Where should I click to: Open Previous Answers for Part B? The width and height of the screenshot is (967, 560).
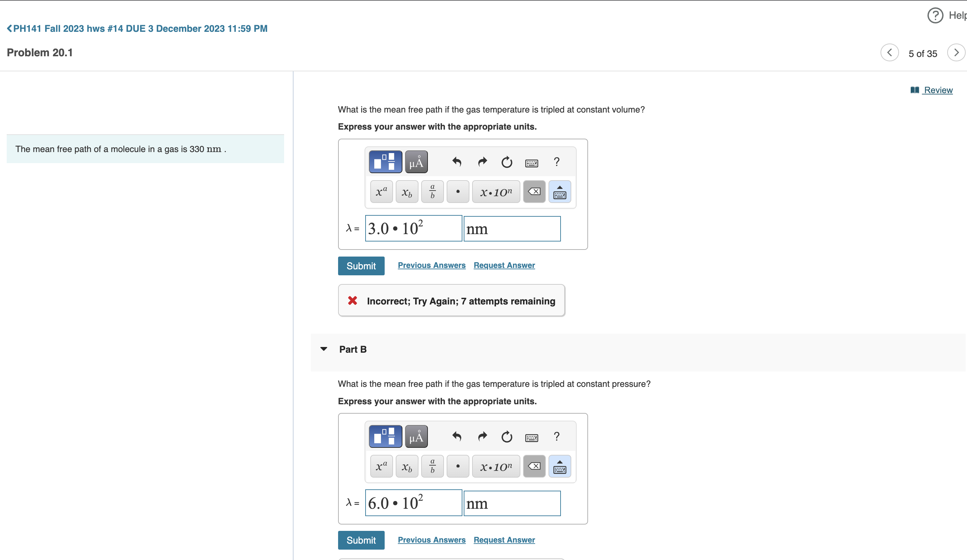point(432,540)
